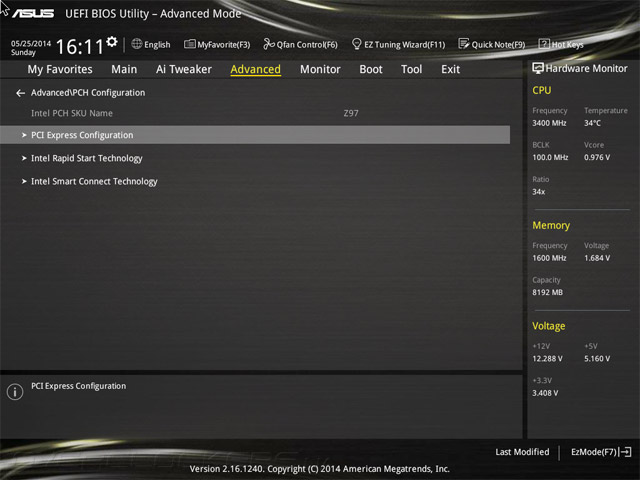Expand Intel Rapid Start Technology arrow
This screenshot has height=480, width=640.
pos(24,158)
